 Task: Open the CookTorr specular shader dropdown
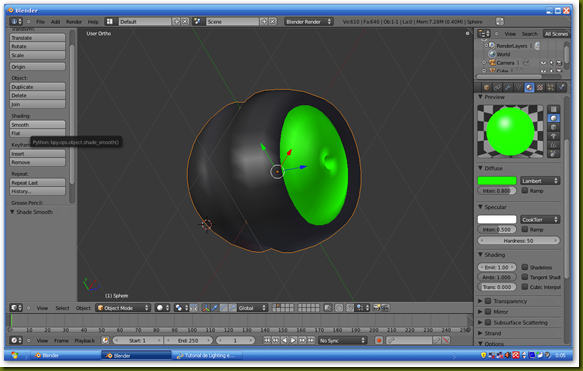(539, 219)
